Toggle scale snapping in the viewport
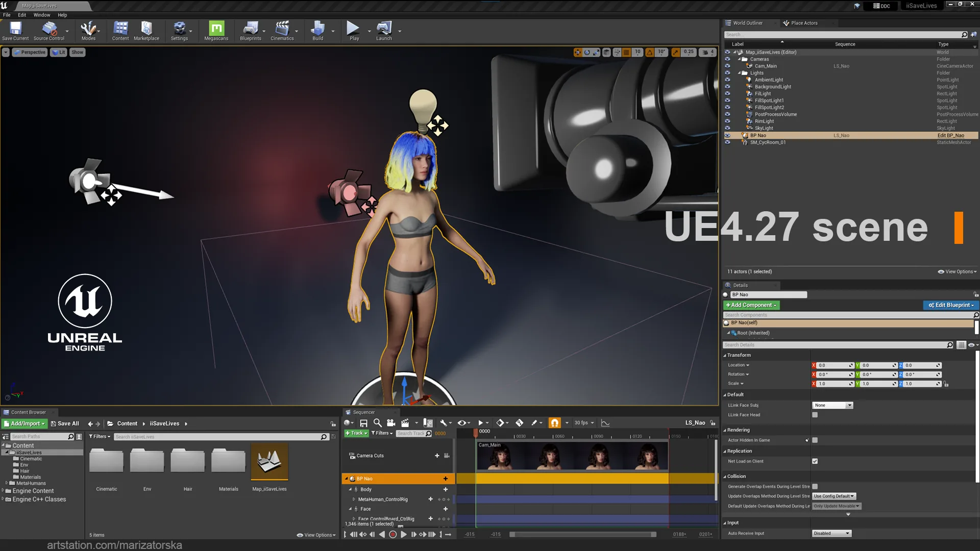Image resolution: width=980 pixels, height=551 pixels. click(676, 52)
